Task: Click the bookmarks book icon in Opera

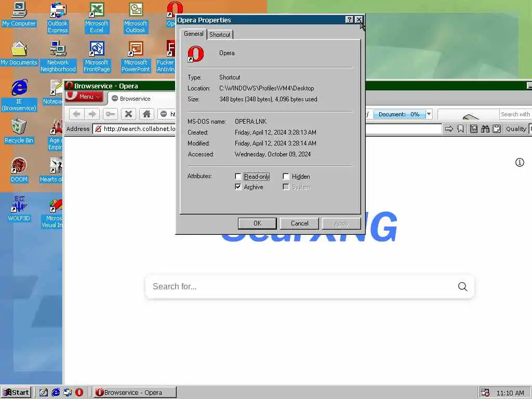Action: (x=474, y=129)
